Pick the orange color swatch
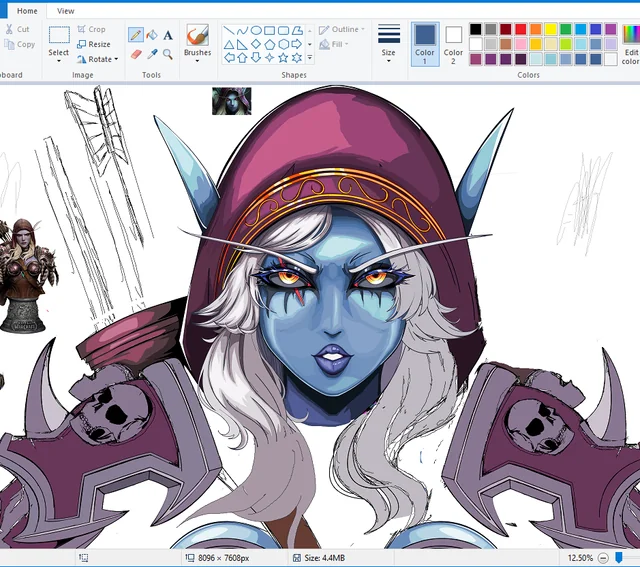Image resolution: width=640 pixels, height=567 pixels. pos(536,29)
